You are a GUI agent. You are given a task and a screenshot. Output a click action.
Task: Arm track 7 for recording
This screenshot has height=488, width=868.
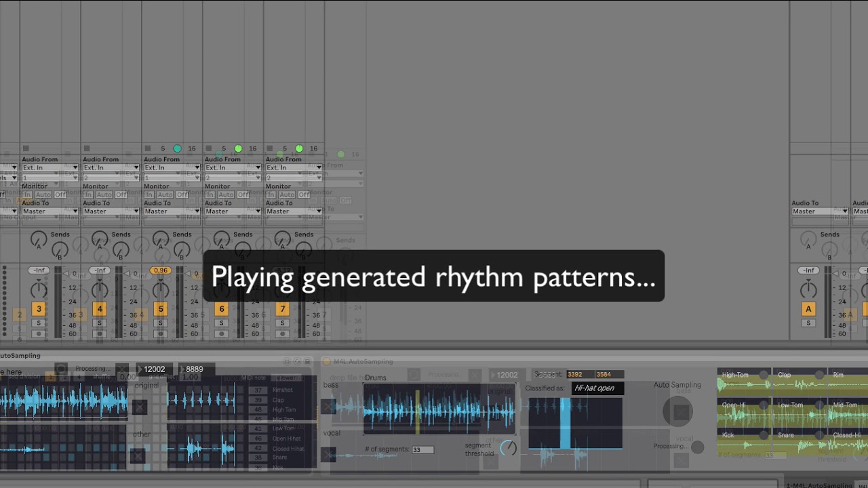pos(283,333)
